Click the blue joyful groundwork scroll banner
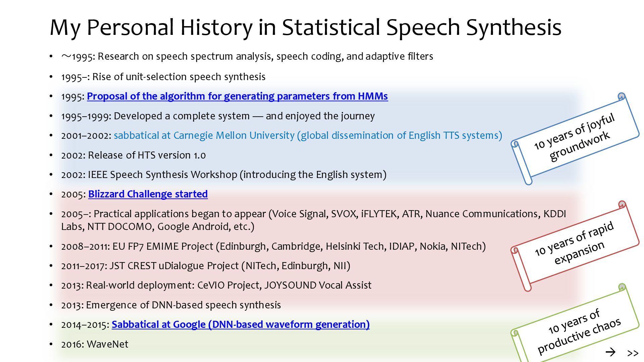 coord(575,138)
